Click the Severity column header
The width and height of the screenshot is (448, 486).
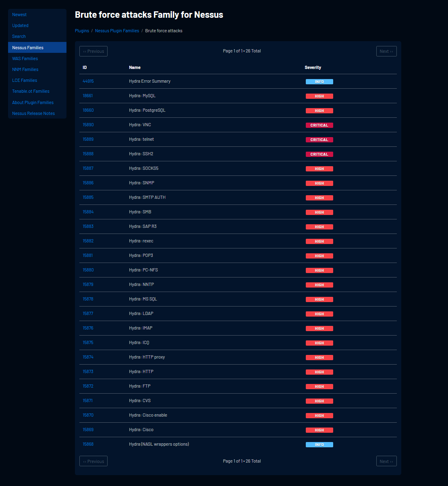[x=313, y=67]
